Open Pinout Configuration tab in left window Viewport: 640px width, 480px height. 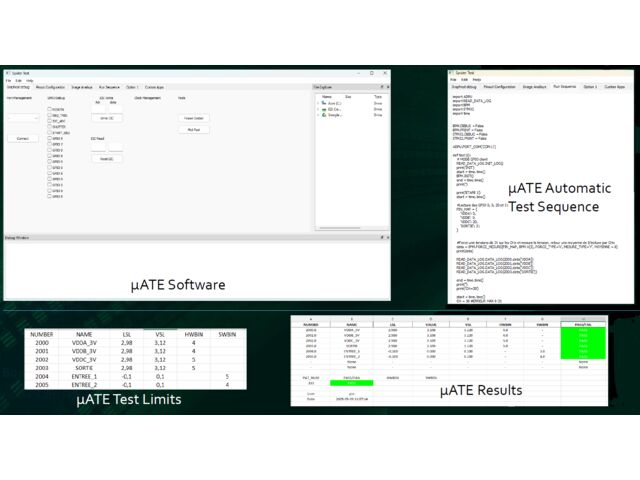click(x=49, y=87)
